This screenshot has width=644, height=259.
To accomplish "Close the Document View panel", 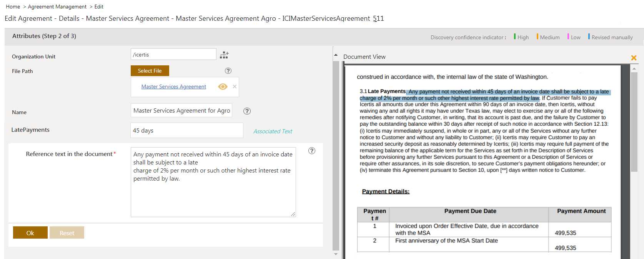I will [634, 58].
